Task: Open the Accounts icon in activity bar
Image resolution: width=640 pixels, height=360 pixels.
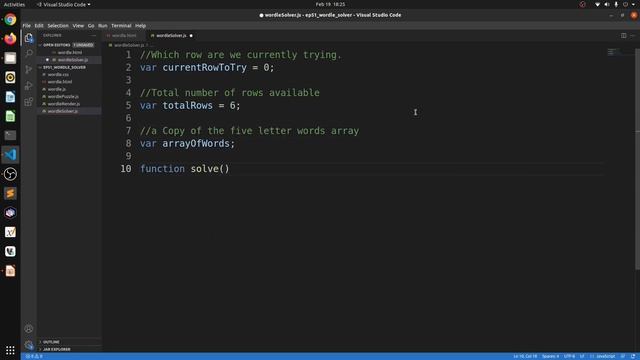Action: pos(29,329)
